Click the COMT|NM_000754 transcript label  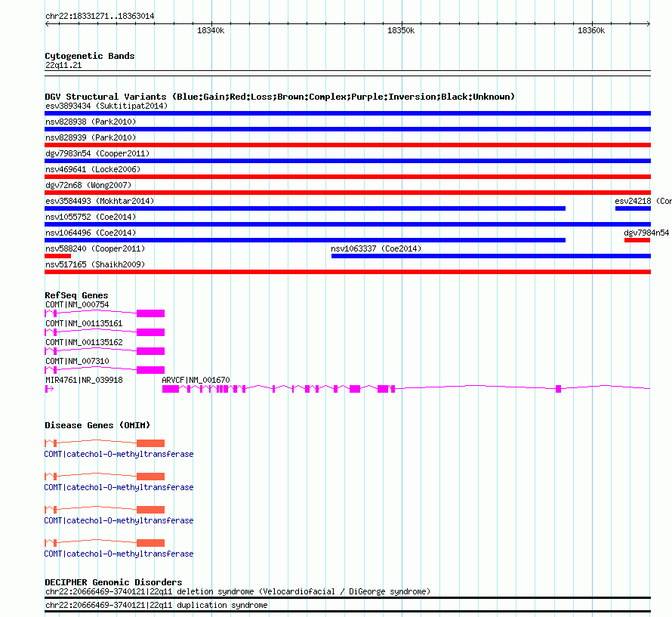(77, 304)
